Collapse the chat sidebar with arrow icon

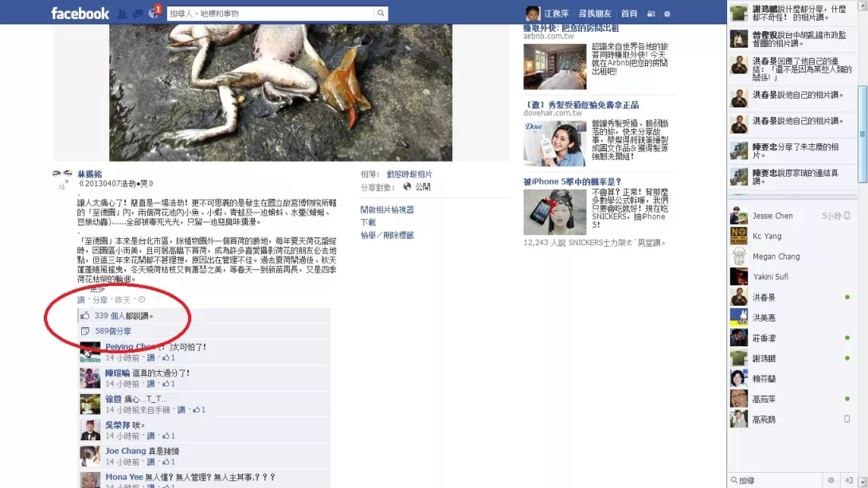point(849,480)
